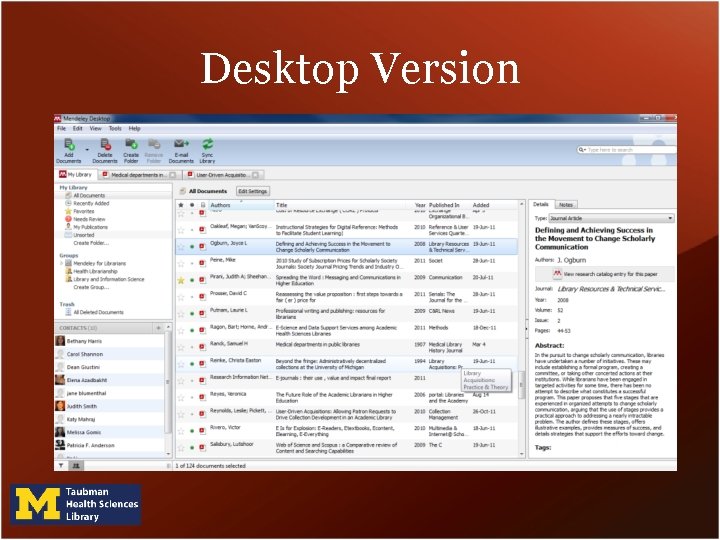The image size is (720, 540).
Task: Click the Edit Settings button
Action: 253,191
